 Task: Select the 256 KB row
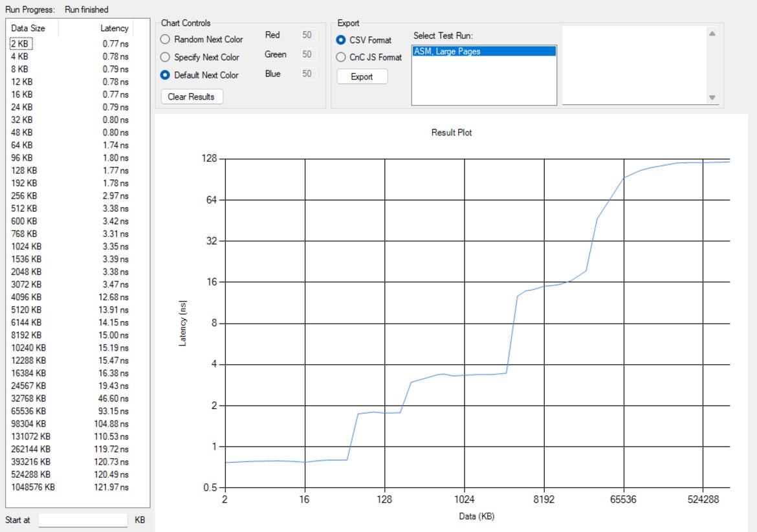pyautogui.click(x=70, y=195)
